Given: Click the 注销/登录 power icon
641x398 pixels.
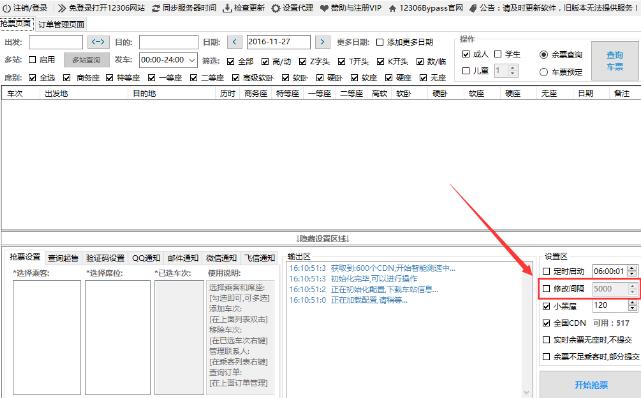Looking at the screenshot, I should (x=7, y=8).
